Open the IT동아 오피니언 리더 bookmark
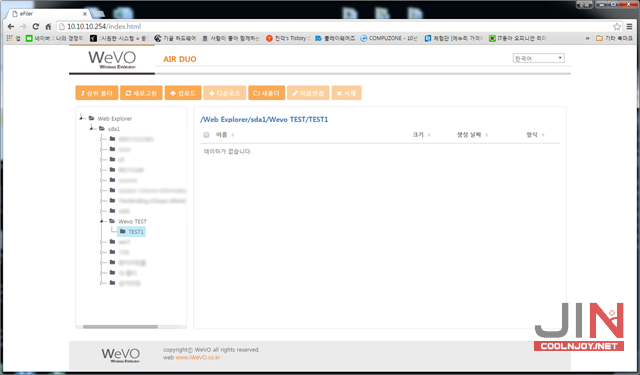 point(518,38)
